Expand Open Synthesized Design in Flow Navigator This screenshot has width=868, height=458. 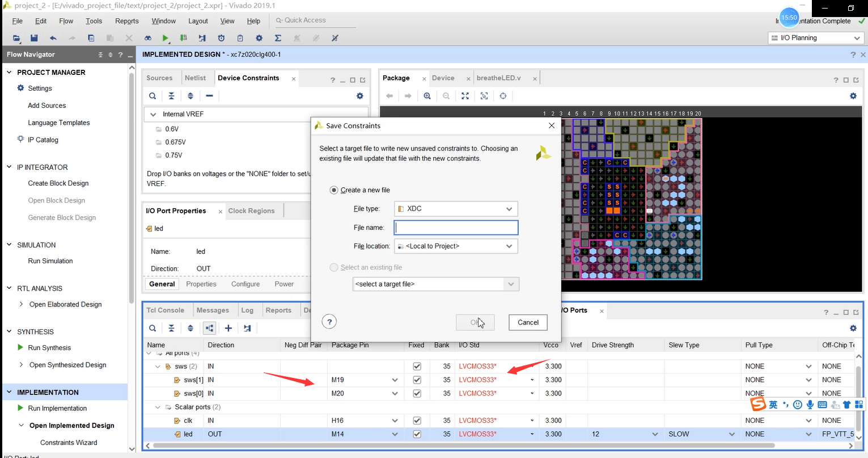22,365
